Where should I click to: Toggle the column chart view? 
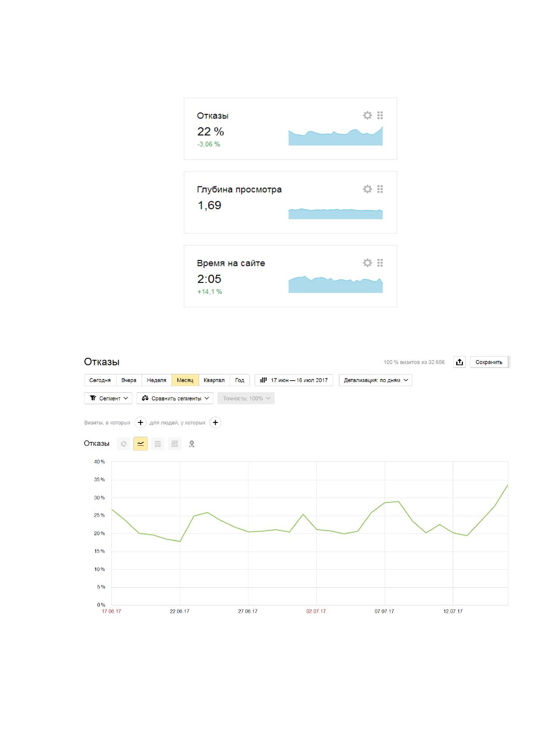click(x=175, y=444)
